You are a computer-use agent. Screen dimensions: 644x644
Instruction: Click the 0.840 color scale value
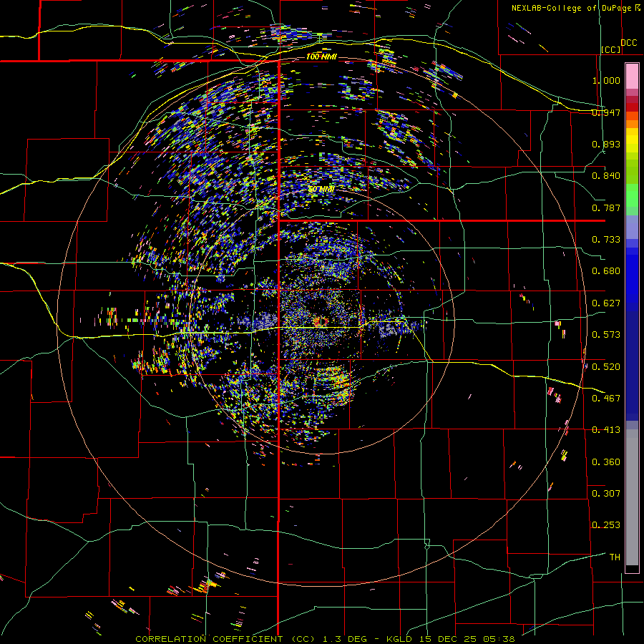coord(606,176)
